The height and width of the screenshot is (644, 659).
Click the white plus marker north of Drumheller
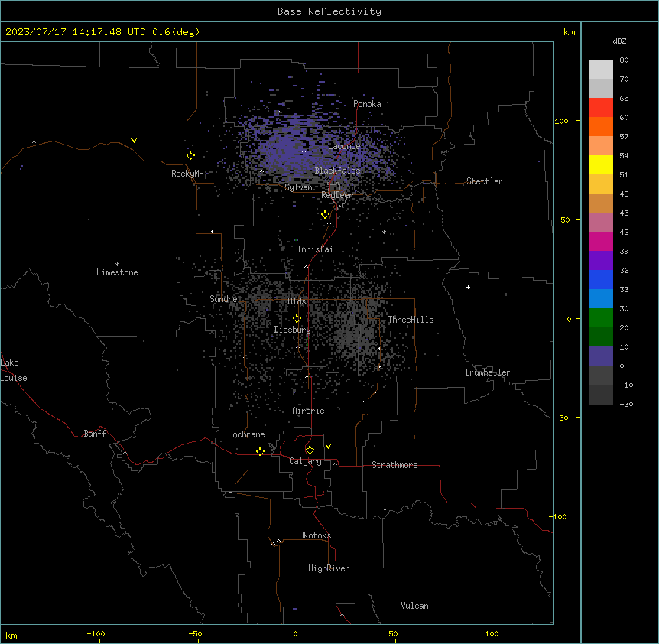(468, 287)
